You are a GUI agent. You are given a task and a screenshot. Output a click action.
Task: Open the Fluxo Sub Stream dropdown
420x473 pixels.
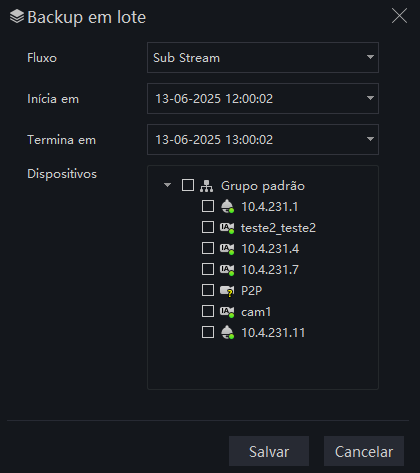coord(263,57)
